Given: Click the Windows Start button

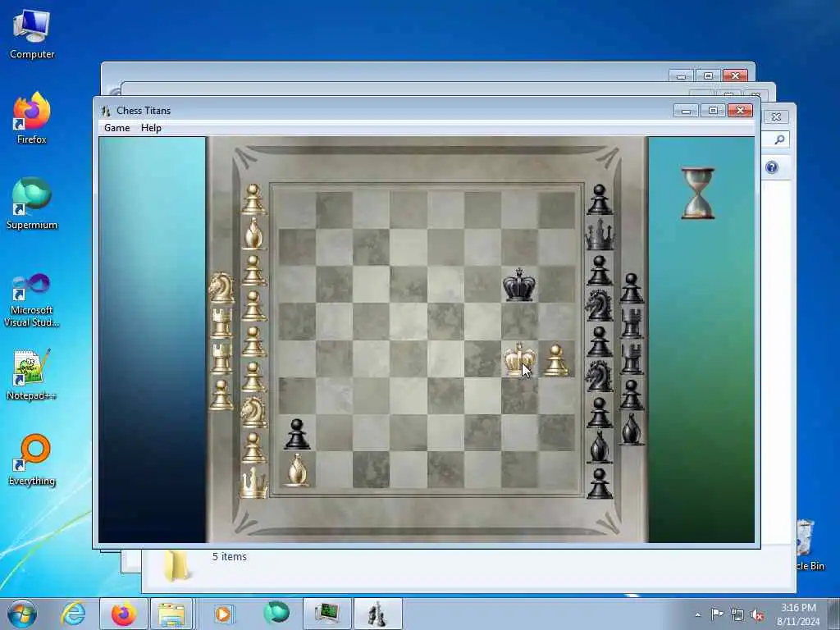Looking at the screenshot, I should [x=22, y=614].
